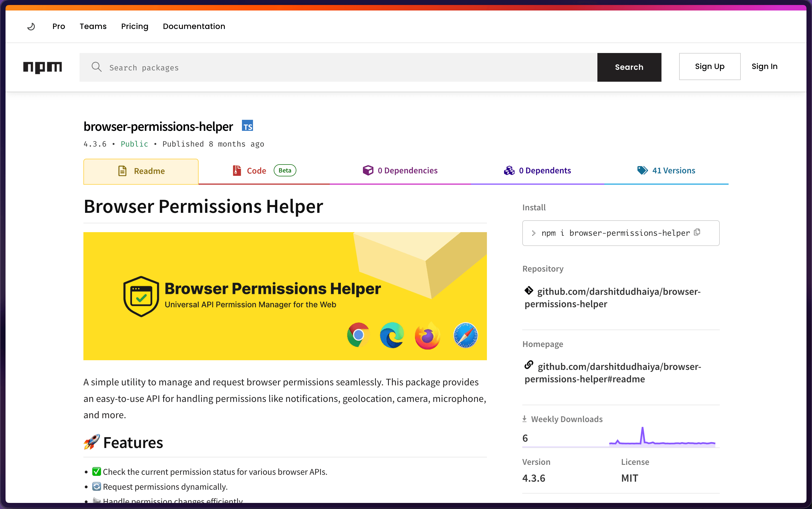
Task: Click the Browser Permissions Helper heading
Action: pyautogui.click(x=203, y=206)
